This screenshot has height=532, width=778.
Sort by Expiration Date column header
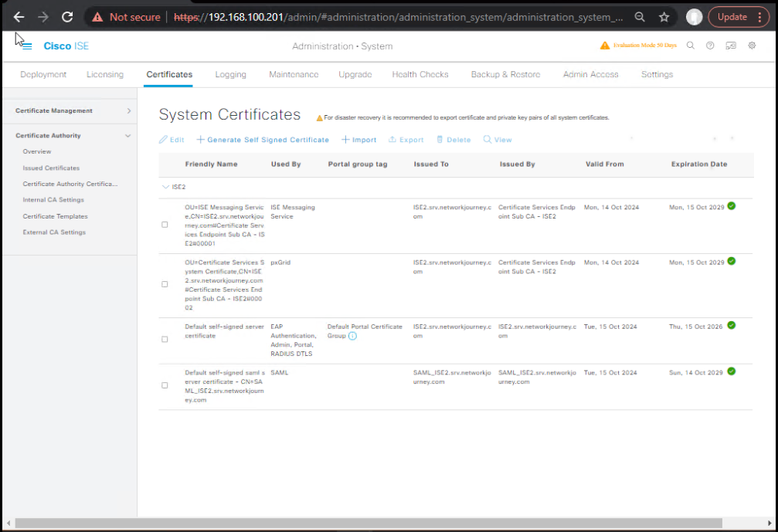coord(699,164)
